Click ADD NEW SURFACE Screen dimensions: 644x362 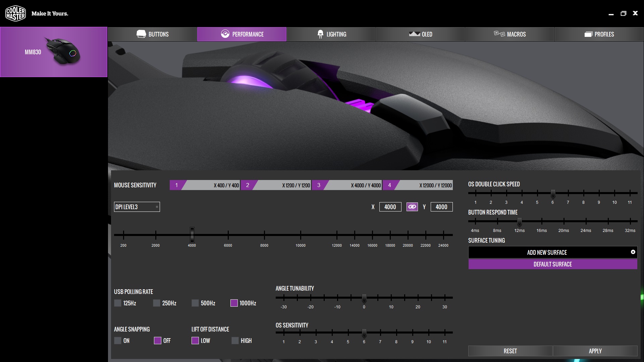click(553, 252)
